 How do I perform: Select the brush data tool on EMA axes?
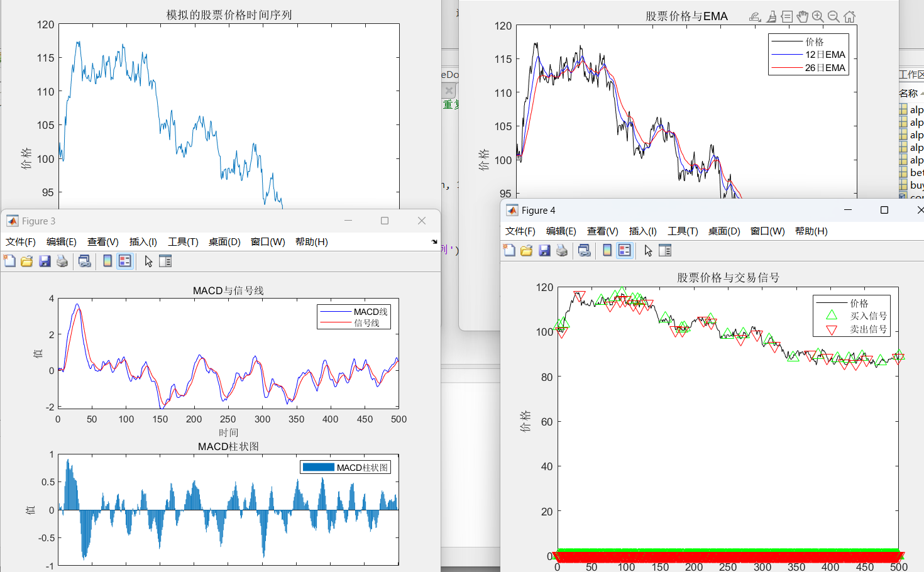click(771, 17)
